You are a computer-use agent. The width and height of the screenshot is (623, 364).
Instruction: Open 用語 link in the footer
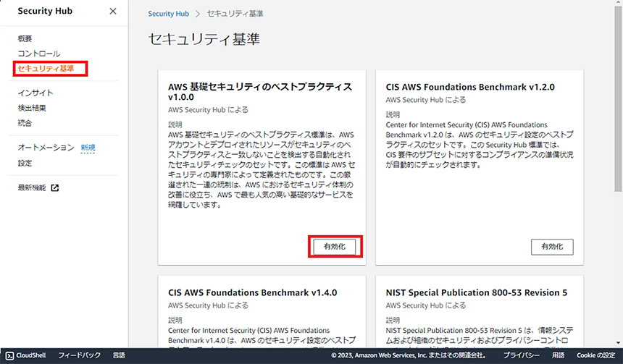click(x=558, y=355)
